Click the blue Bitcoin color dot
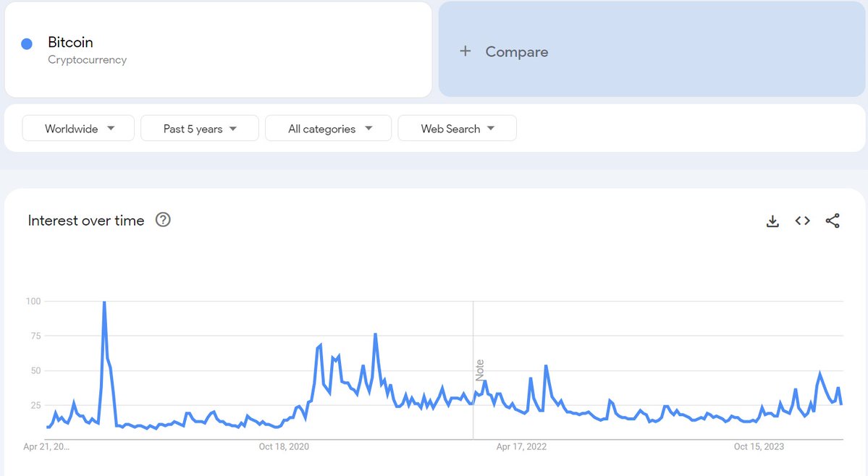 point(27,43)
